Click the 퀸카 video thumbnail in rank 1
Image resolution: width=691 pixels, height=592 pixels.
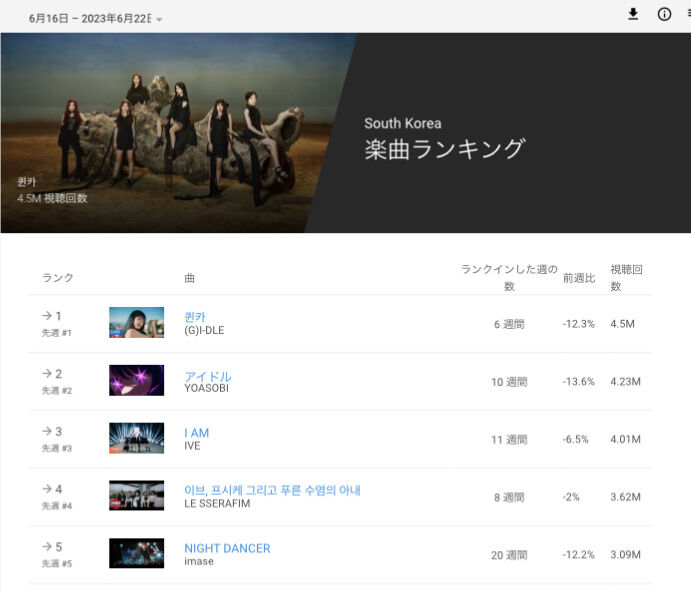(137, 323)
